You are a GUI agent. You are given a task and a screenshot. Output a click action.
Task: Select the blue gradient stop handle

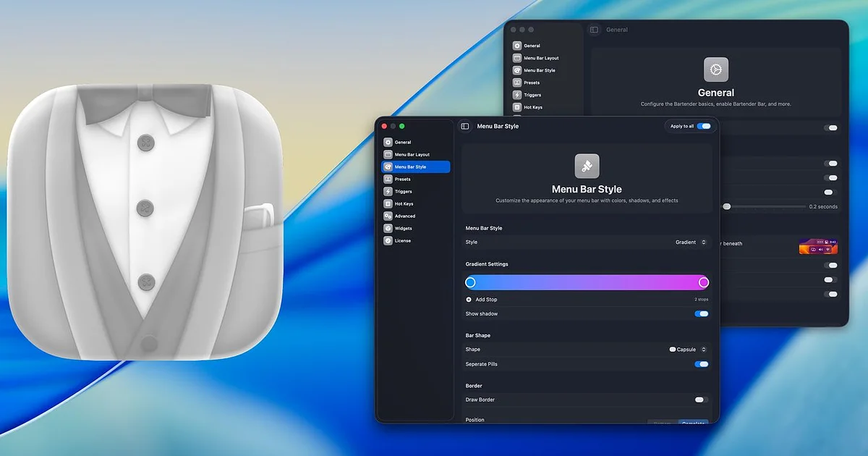point(470,282)
